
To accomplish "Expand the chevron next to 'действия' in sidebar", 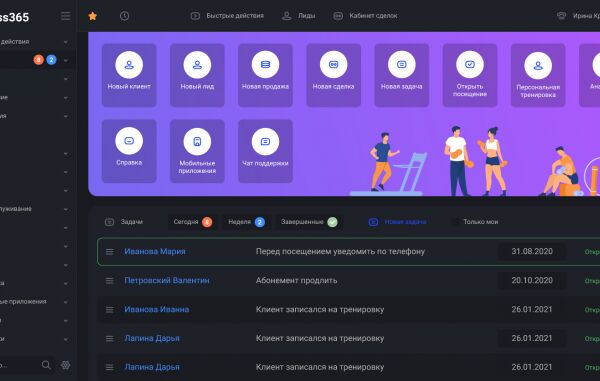I will (x=65, y=42).
